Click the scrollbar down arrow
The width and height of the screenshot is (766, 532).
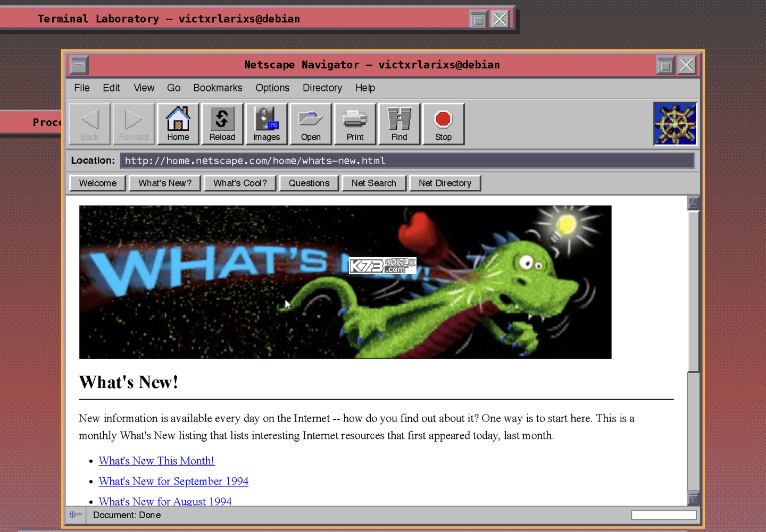pos(693,499)
